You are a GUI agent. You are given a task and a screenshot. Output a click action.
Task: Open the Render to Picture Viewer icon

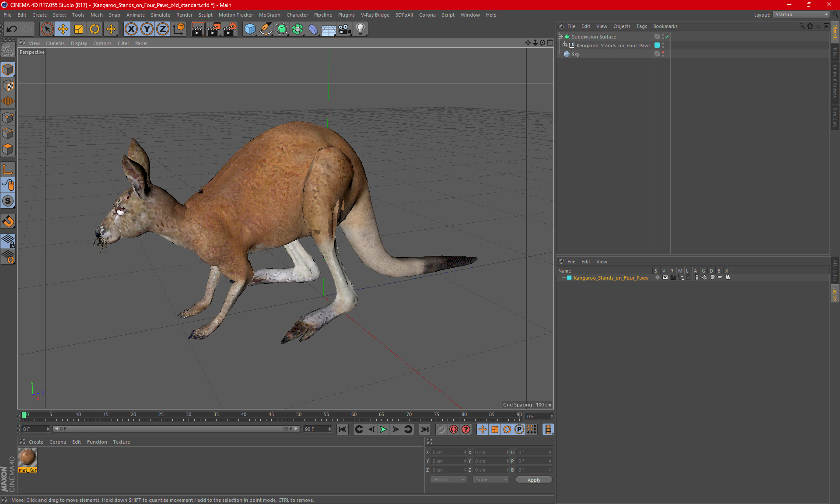point(213,29)
